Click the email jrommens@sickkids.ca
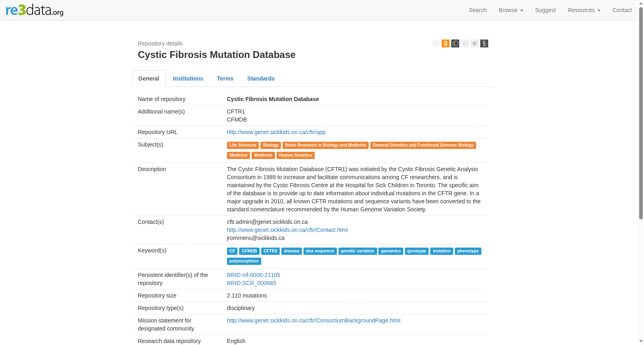Image resolution: width=644 pixels, height=345 pixels. coord(256,238)
